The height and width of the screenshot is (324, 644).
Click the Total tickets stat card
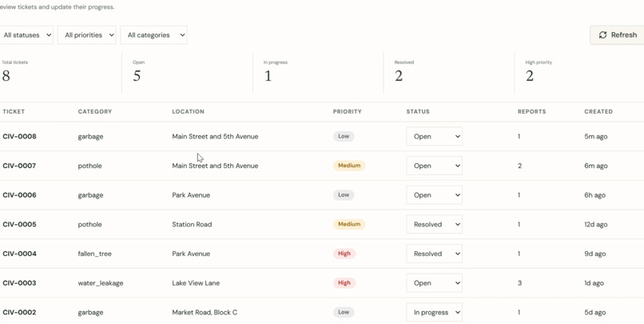[x=61, y=73]
